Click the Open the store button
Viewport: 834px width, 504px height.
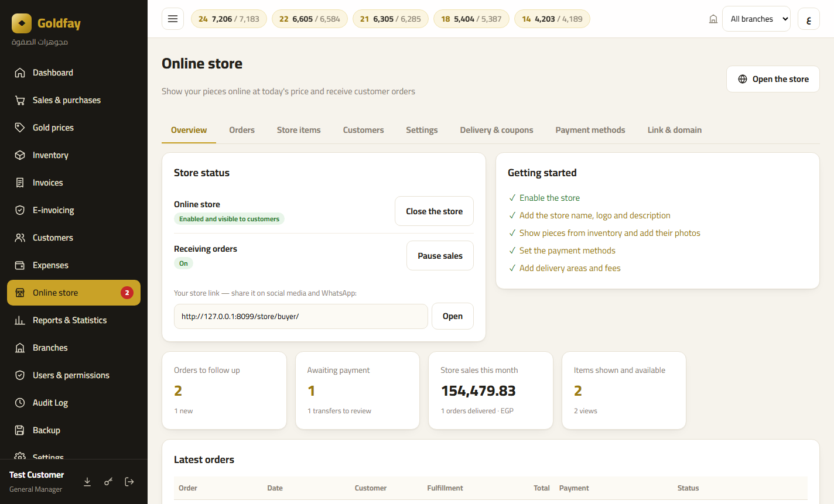[x=773, y=79]
